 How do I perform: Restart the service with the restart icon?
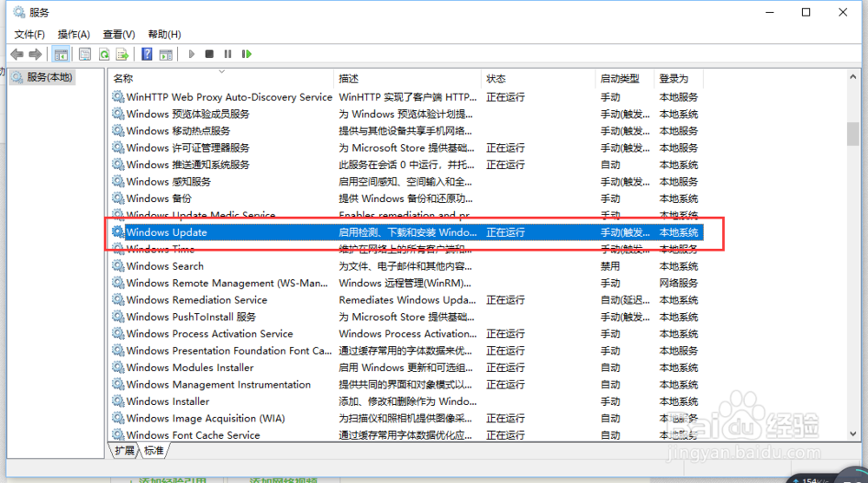coord(247,55)
